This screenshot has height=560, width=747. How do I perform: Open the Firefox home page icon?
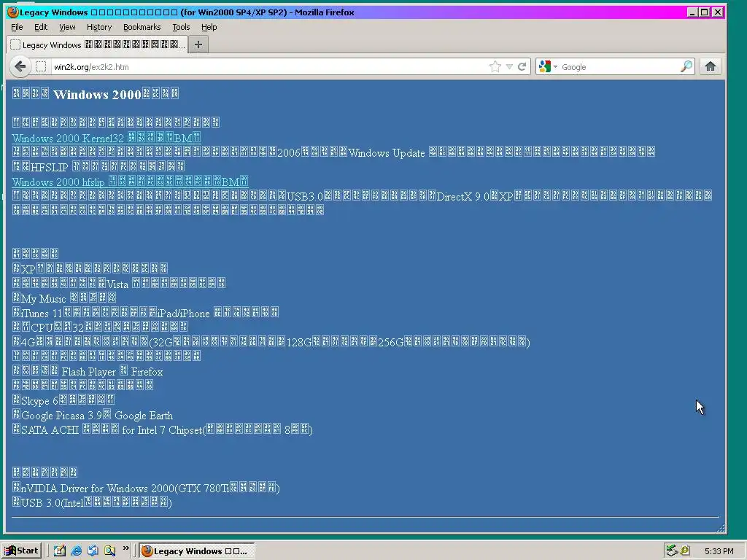point(711,66)
